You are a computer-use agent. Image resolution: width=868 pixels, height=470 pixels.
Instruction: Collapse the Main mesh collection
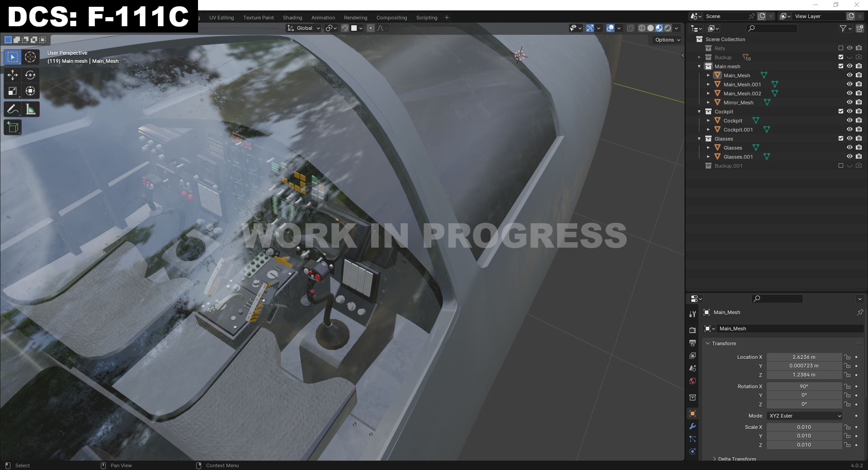coord(699,66)
